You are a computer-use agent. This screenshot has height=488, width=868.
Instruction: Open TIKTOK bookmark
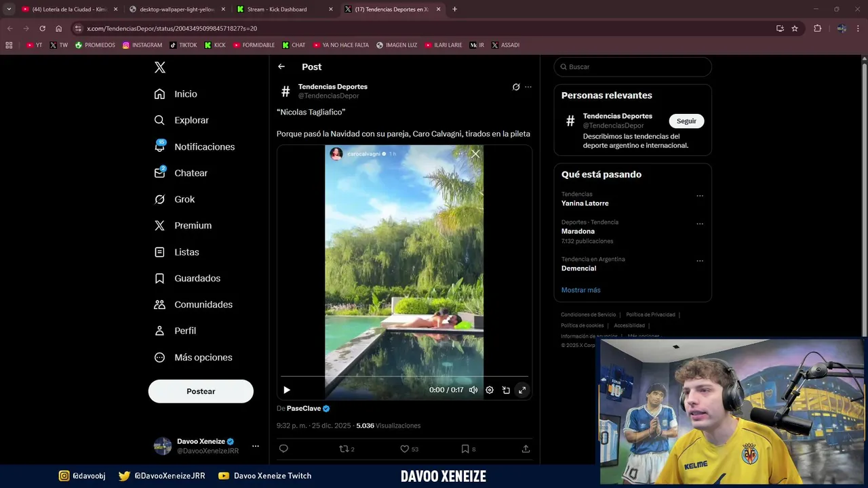tap(183, 45)
